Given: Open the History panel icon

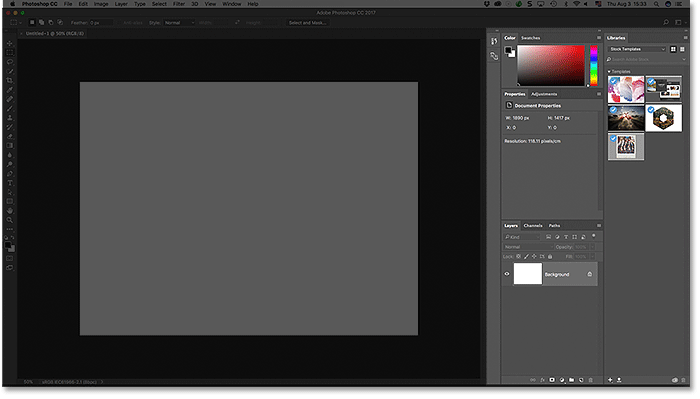Looking at the screenshot, I should tap(494, 41).
